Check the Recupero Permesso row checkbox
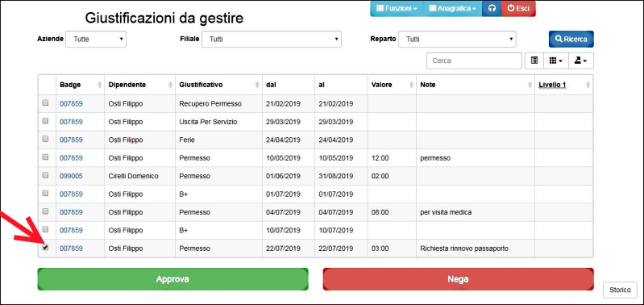 (x=46, y=102)
